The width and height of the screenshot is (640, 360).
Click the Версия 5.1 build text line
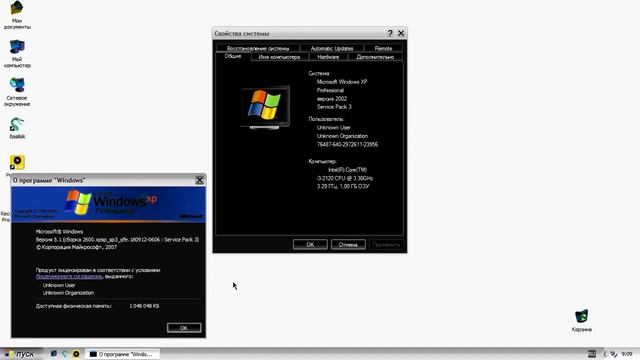click(117, 240)
